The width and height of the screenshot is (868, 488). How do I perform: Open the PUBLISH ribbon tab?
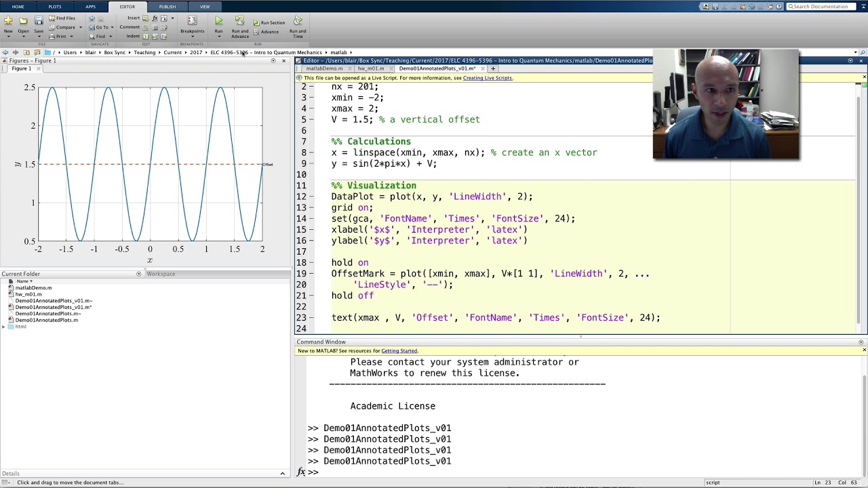(x=167, y=7)
